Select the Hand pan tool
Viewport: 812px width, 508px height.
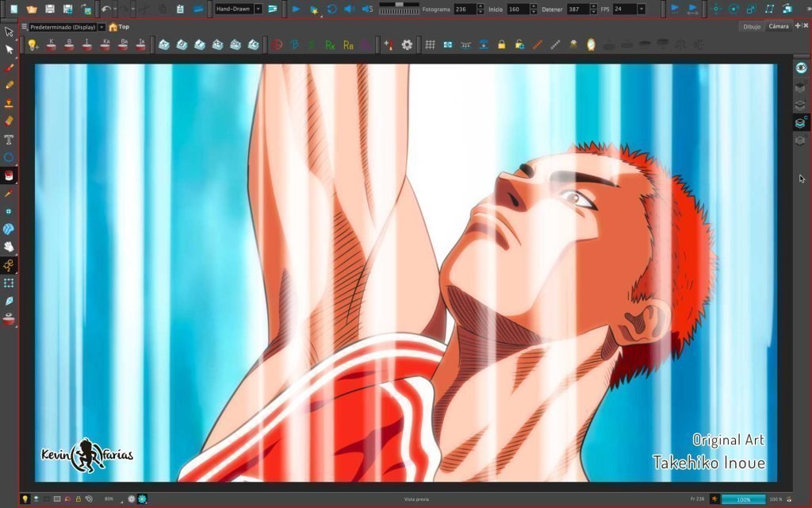(x=9, y=247)
